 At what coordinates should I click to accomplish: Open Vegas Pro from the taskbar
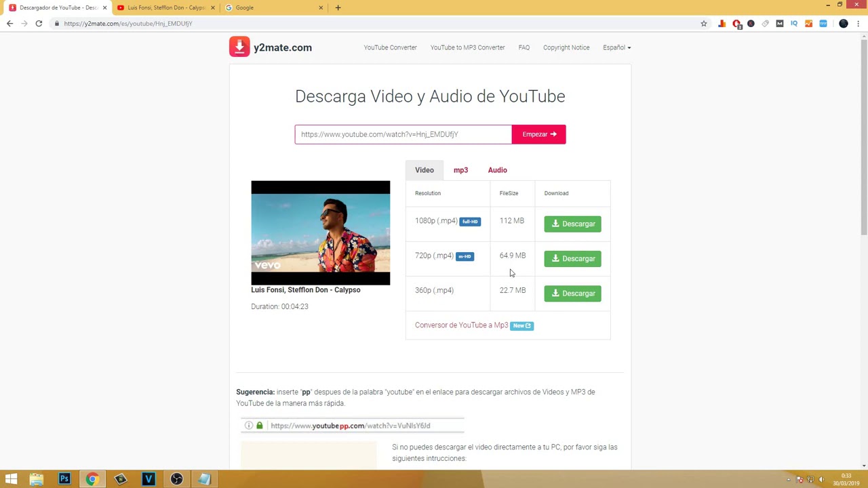[149, 479]
